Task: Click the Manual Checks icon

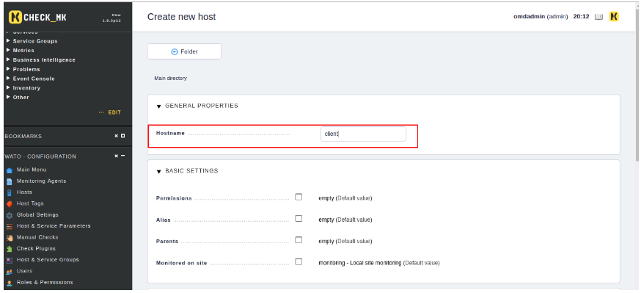Action: coord(10,237)
